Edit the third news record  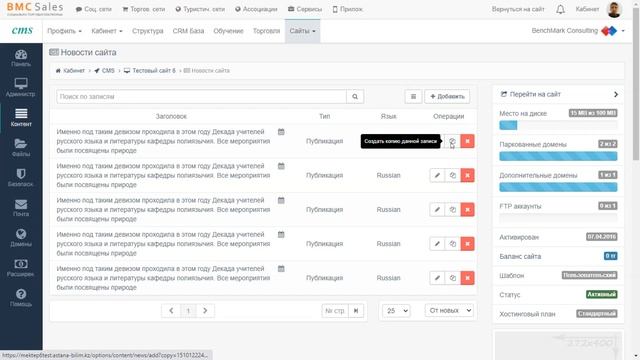click(x=437, y=210)
